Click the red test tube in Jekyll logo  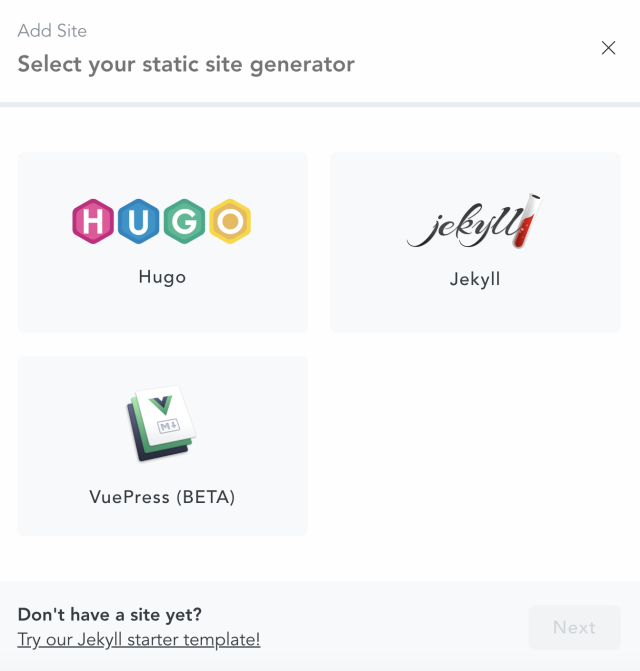pyautogui.click(x=527, y=221)
